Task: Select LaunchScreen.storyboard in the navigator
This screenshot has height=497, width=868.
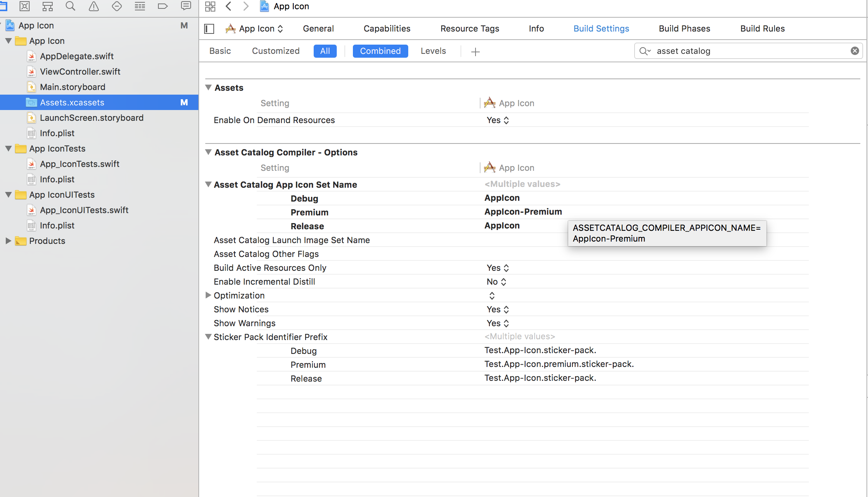Action: [91, 118]
